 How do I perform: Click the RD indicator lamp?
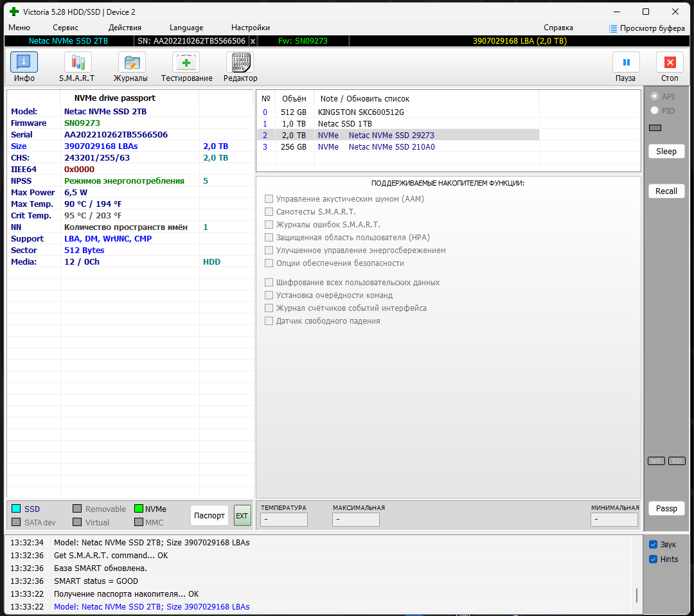[677, 461]
